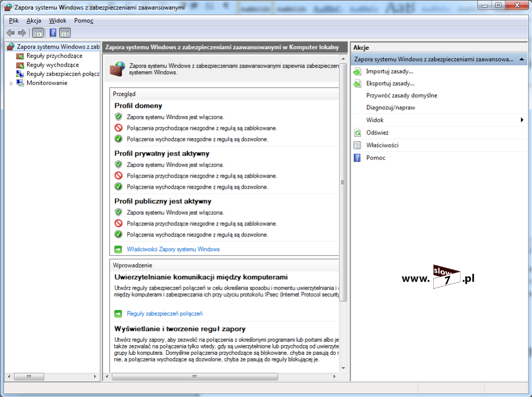Select the root Zapora systemu Windows tree node
Screen dimensions: 532x397
pos(58,47)
